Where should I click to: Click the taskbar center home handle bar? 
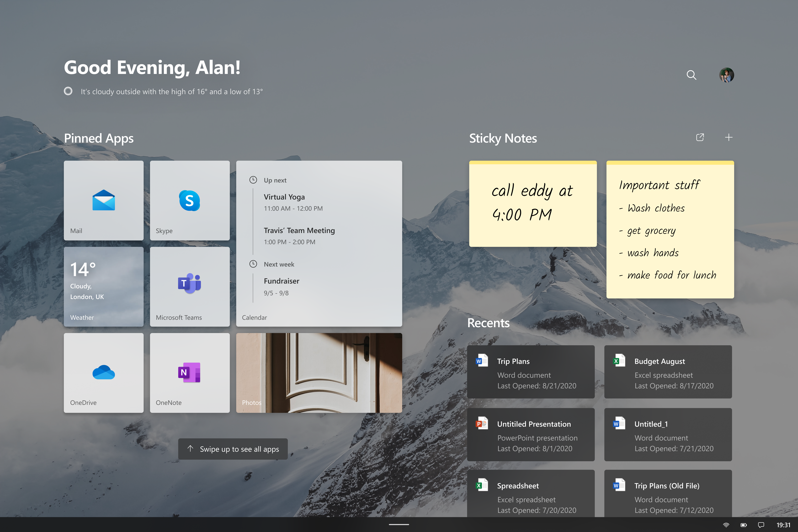tap(399, 525)
